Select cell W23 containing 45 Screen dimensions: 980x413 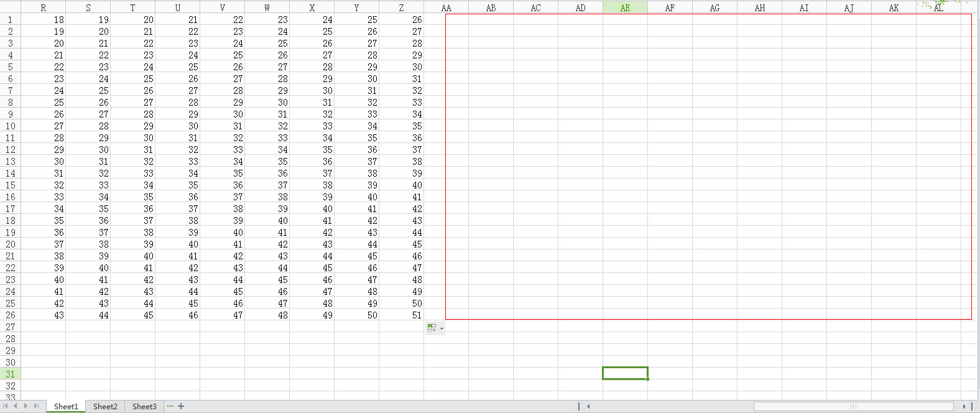(267, 279)
